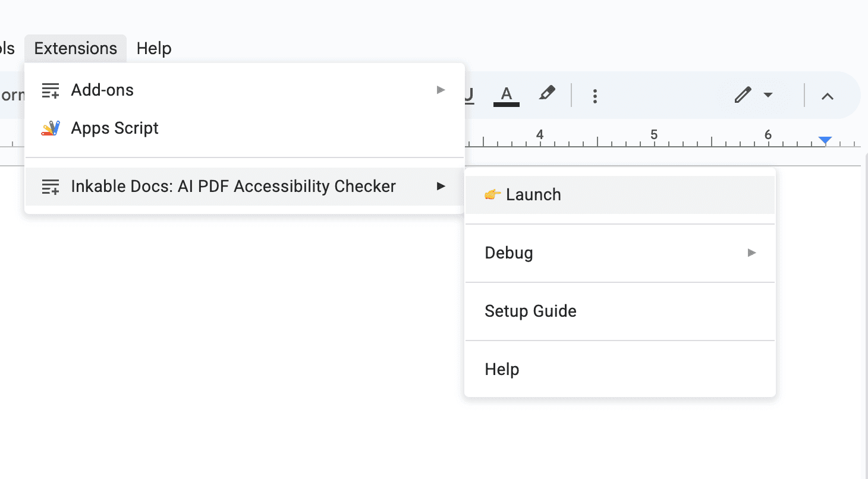Expand the Inkable Docs submenu arrow
Viewport: 868px width, 479px height.
pyautogui.click(x=441, y=186)
